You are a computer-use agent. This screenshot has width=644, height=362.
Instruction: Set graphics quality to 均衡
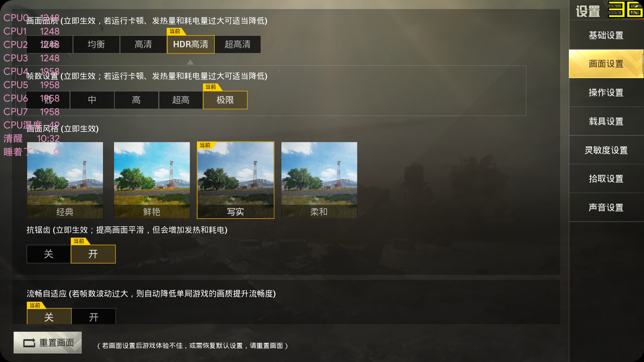click(96, 44)
